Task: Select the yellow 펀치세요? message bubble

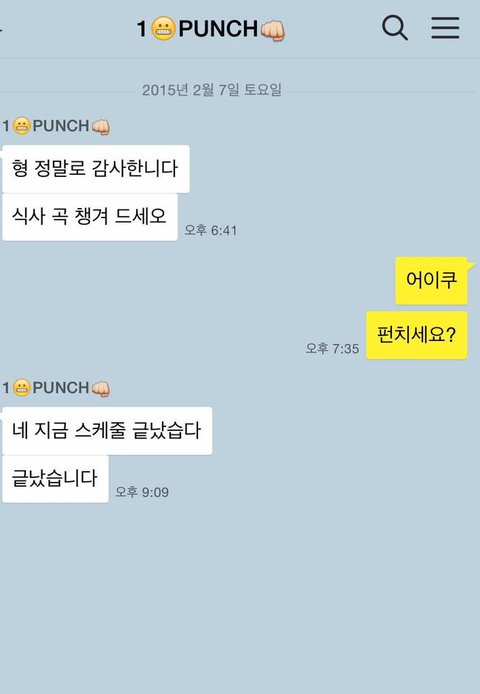Action: click(x=417, y=335)
